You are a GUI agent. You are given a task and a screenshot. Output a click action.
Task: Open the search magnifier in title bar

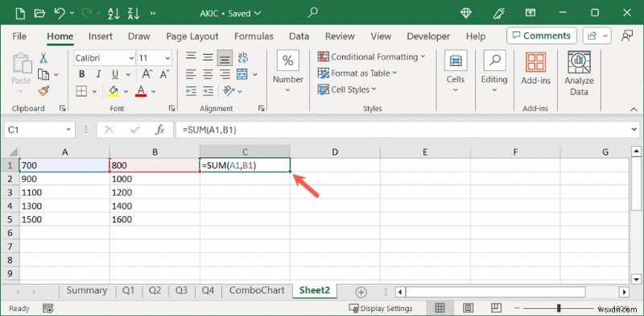point(313,13)
